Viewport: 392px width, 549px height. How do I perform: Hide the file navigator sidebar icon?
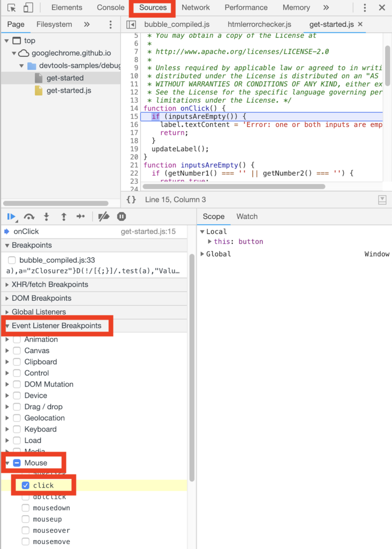pos(131,24)
